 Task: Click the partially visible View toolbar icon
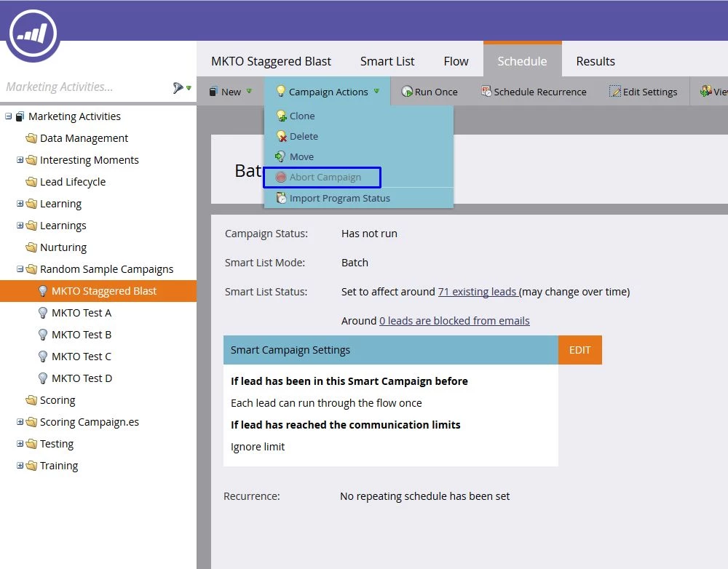point(705,92)
